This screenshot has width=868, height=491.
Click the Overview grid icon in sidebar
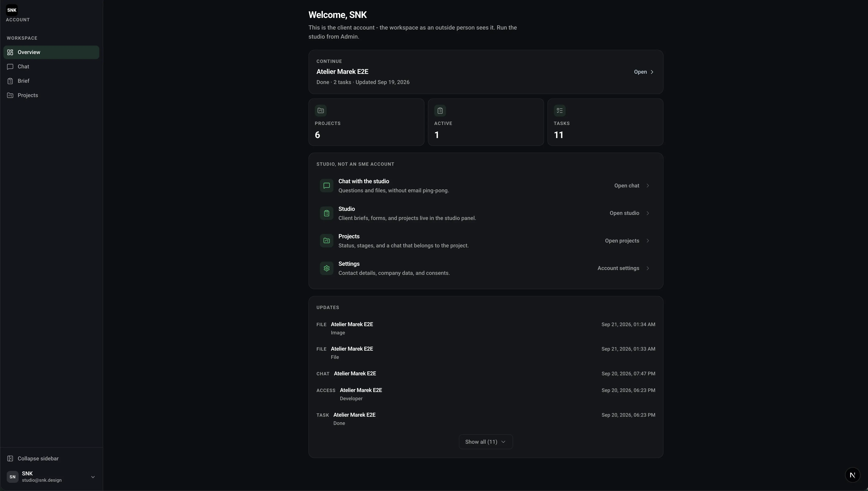(10, 52)
